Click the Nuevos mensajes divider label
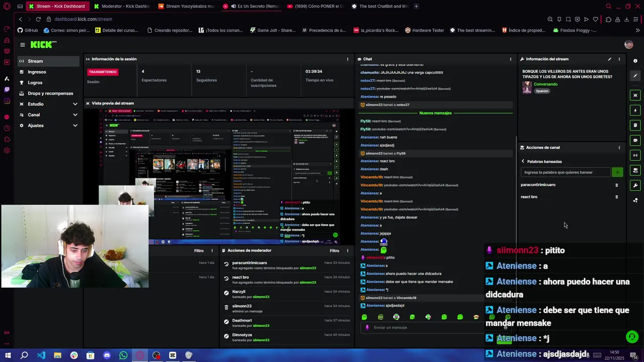 tap(435, 113)
